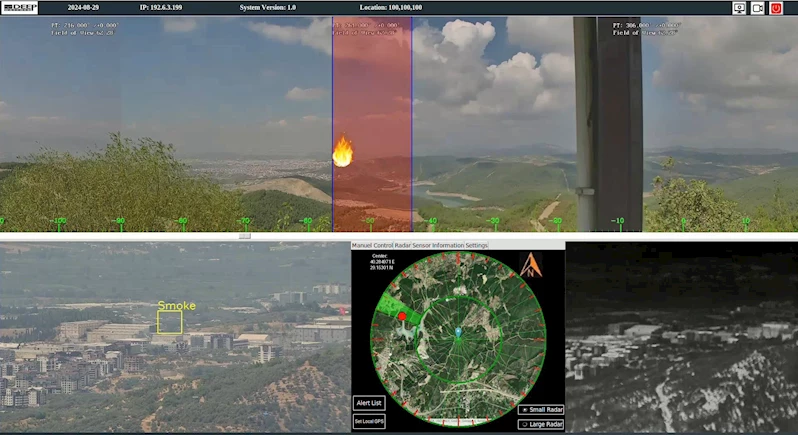Open the Sensor Information tab
The height and width of the screenshot is (435, 798).
tap(438, 245)
